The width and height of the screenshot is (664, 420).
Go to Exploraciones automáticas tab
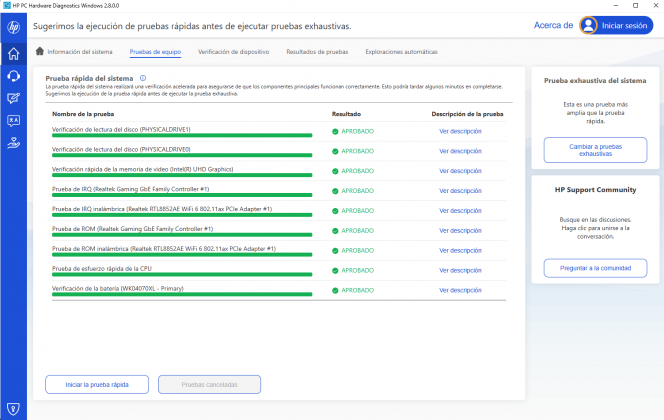pyautogui.click(x=401, y=52)
